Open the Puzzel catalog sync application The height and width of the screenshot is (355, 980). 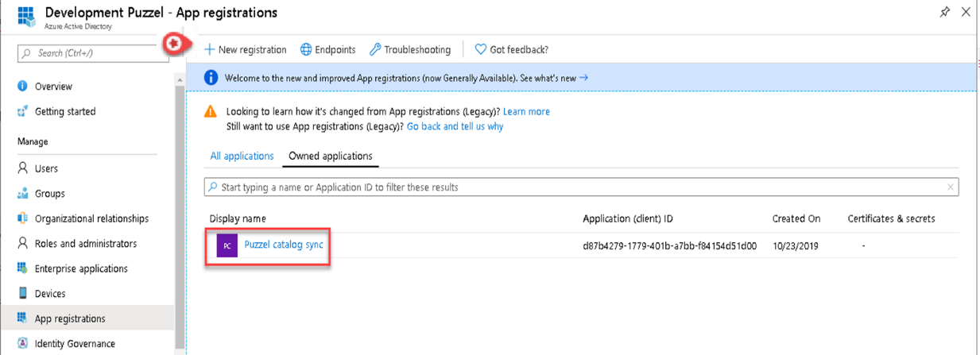(x=283, y=245)
